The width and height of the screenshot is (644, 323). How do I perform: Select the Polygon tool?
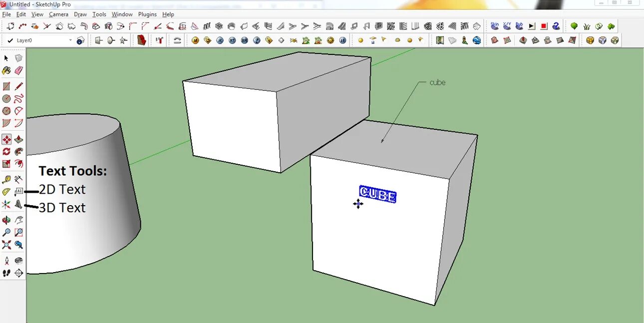pyautogui.click(x=6, y=111)
